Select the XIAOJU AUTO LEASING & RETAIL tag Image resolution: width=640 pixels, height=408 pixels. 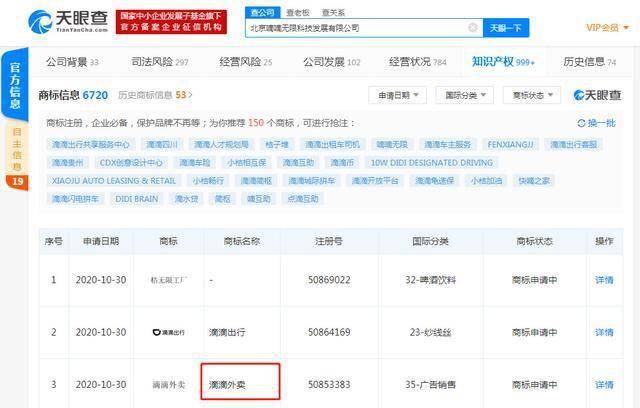[114, 180]
